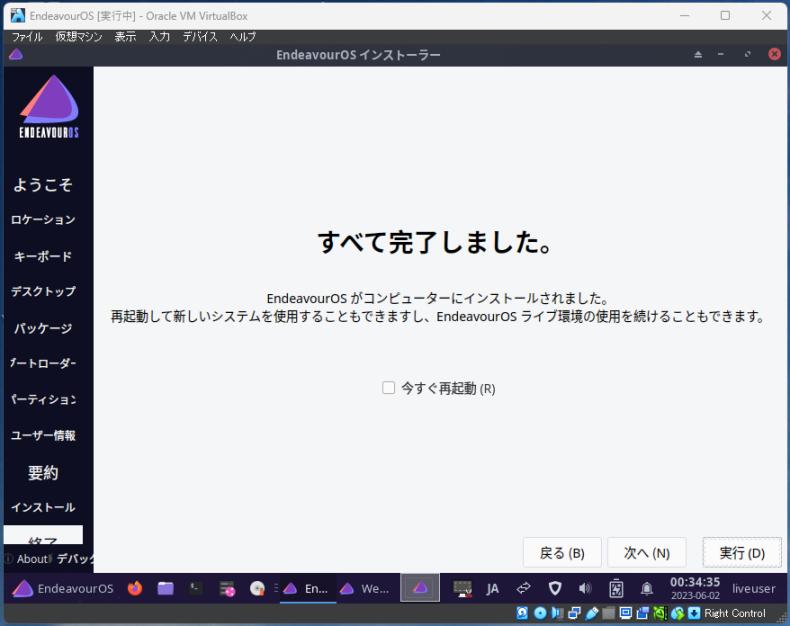The width and height of the screenshot is (790, 626).
Task: Click the Right Control host key label
Action: [x=735, y=613]
